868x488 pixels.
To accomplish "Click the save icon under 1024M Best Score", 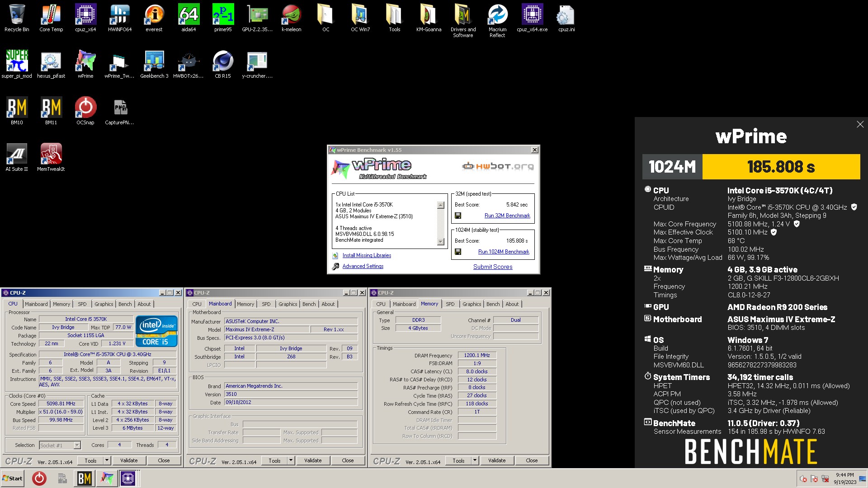I will coord(458,252).
